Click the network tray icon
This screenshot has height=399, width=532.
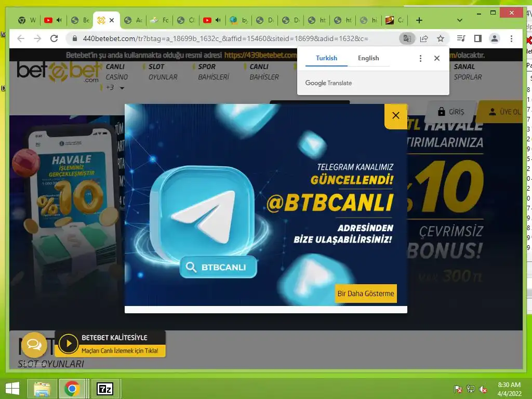(471, 389)
